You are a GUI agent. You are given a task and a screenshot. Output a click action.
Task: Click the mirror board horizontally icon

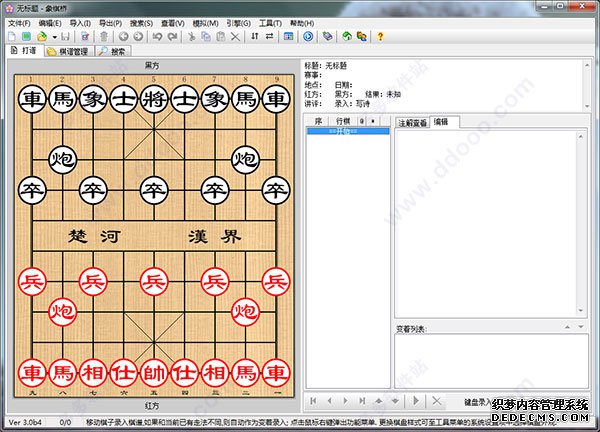click(270, 36)
